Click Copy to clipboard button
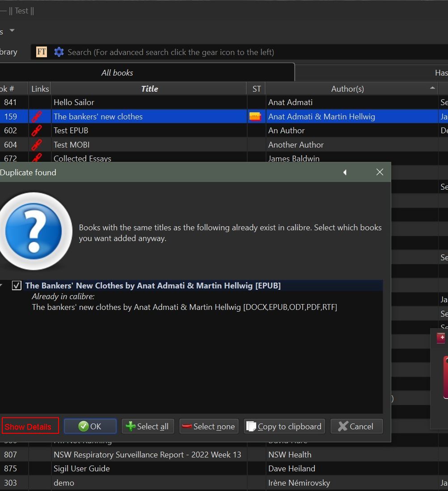Image resolution: width=448 pixels, height=491 pixels. [x=284, y=426]
